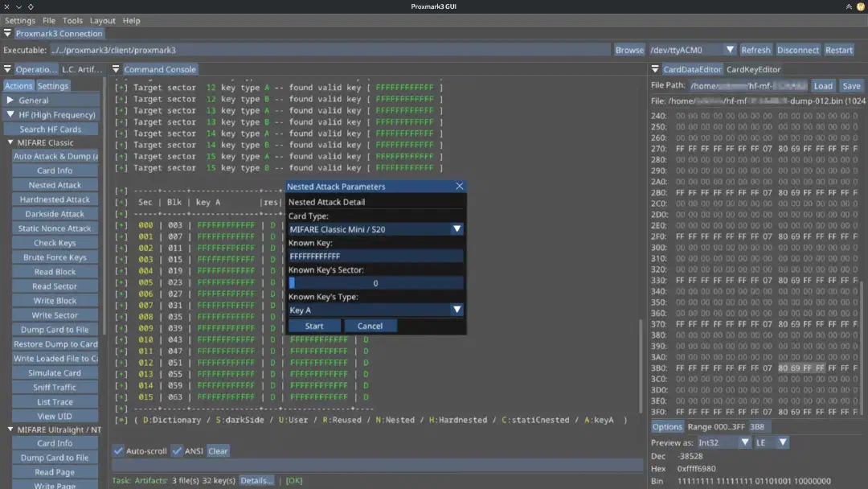Disconnect from Proxmark3
868x489 pixels.
(x=798, y=50)
